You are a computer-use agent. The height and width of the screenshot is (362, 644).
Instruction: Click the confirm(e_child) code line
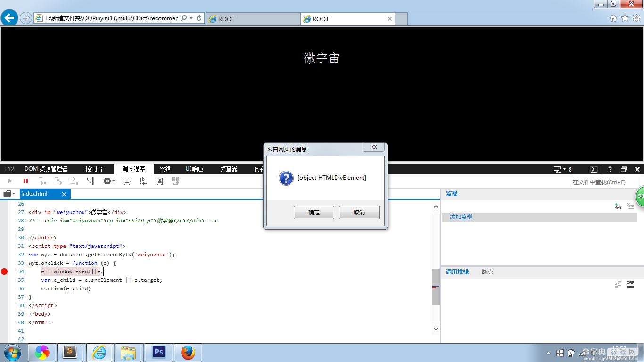coord(66,288)
